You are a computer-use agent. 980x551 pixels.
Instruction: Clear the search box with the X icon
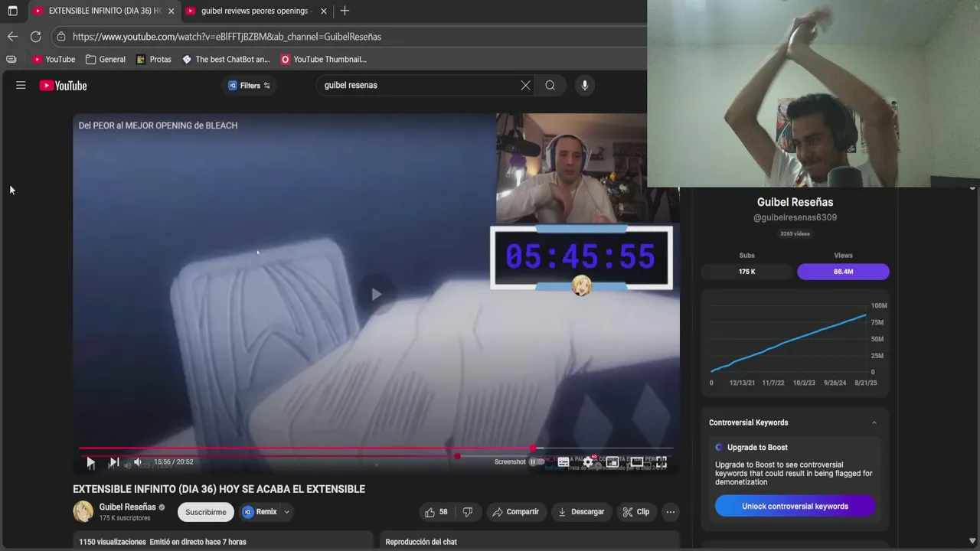pos(525,86)
